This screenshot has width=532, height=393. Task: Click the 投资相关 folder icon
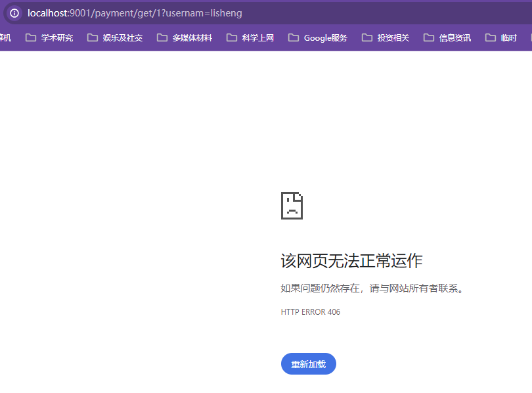click(366, 37)
